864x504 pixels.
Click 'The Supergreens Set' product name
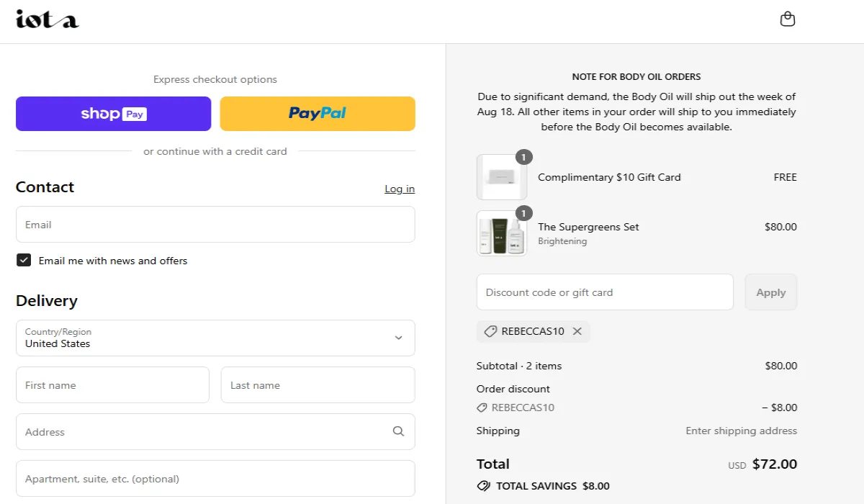(588, 227)
